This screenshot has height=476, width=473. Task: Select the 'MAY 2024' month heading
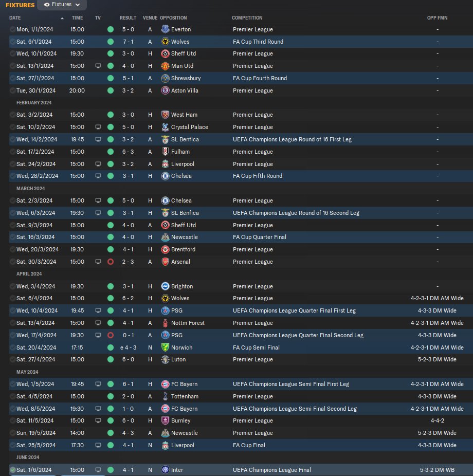click(27, 372)
